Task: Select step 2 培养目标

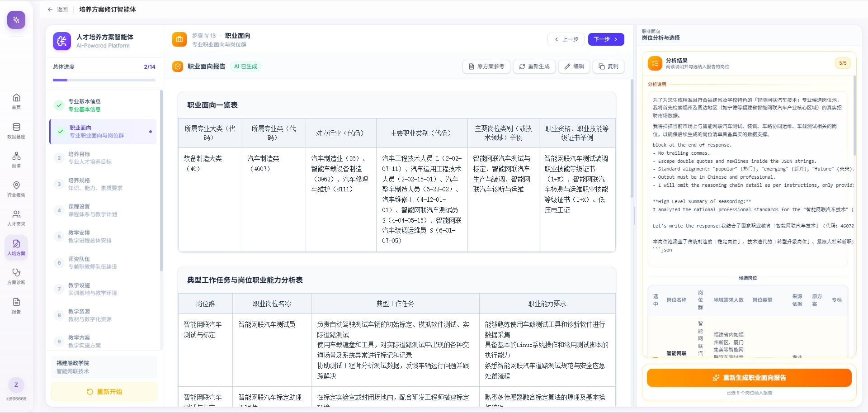Action: (x=103, y=158)
